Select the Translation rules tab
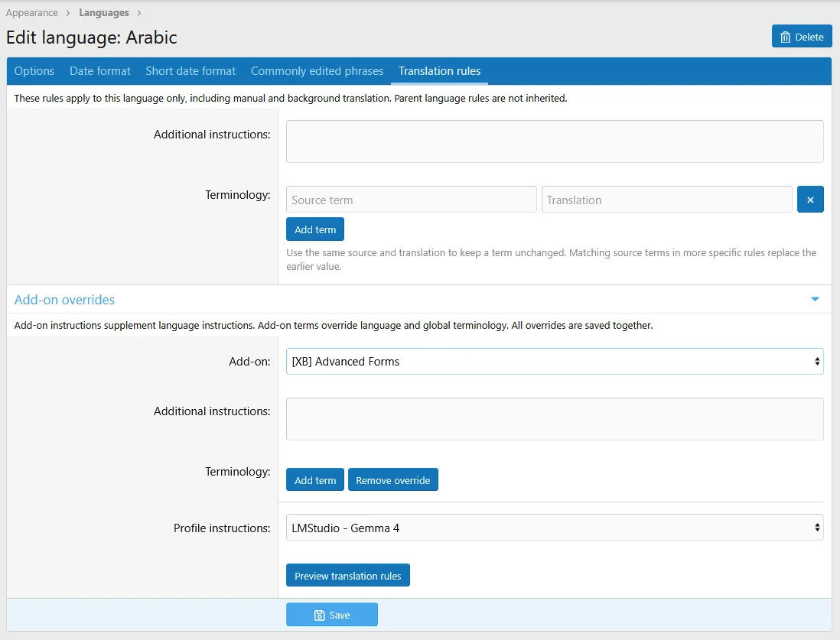 point(439,71)
